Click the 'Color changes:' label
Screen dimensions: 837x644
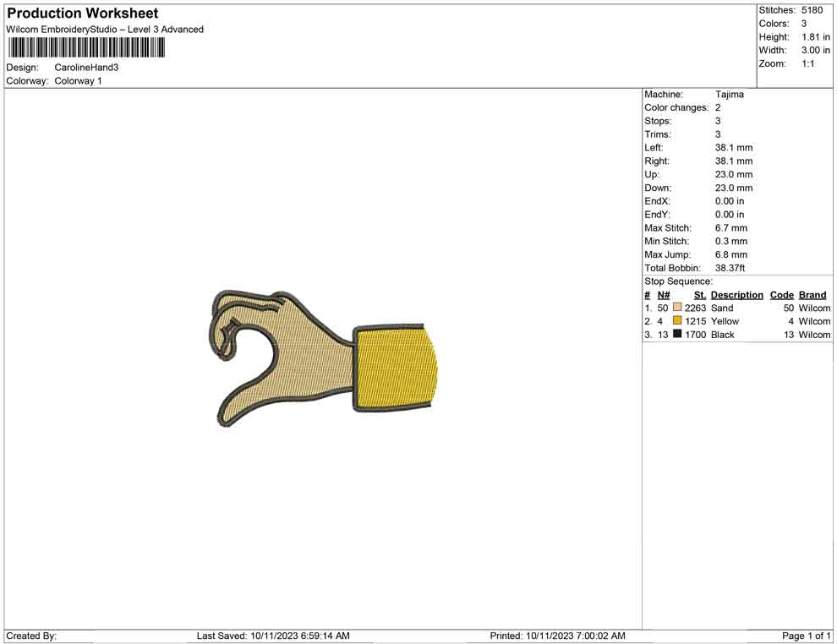(677, 108)
